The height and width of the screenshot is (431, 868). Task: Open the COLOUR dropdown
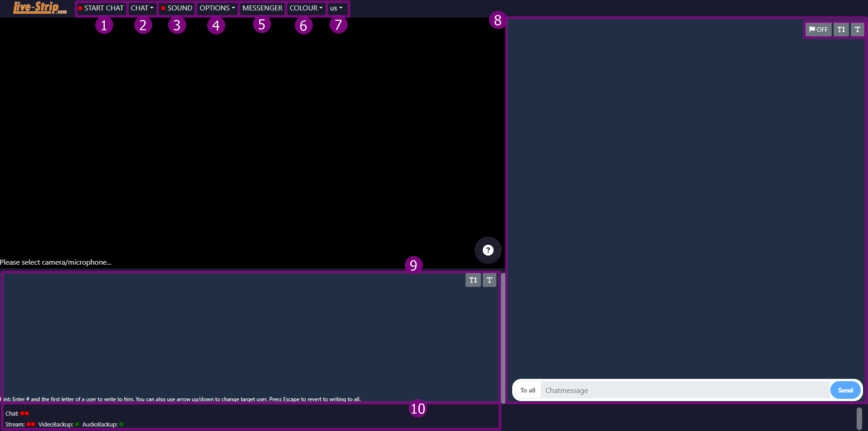(306, 8)
